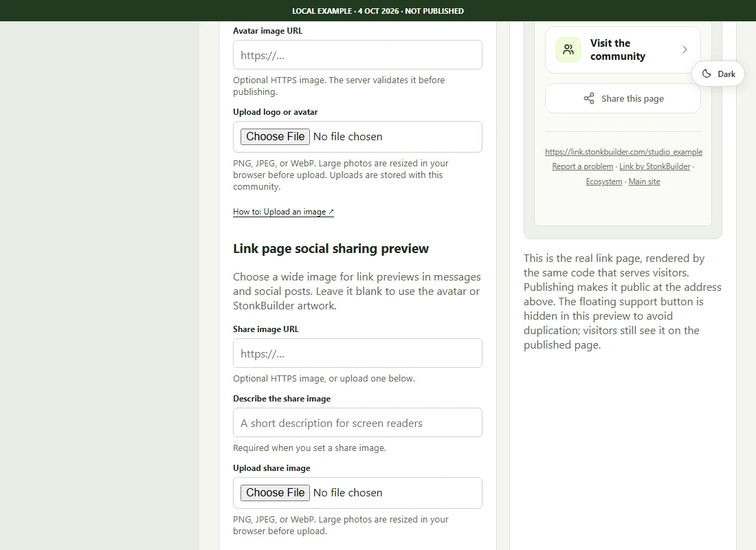This screenshot has width=756, height=550.
Task: Open Link by StonkBuilder link
Action: click(x=655, y=166)
